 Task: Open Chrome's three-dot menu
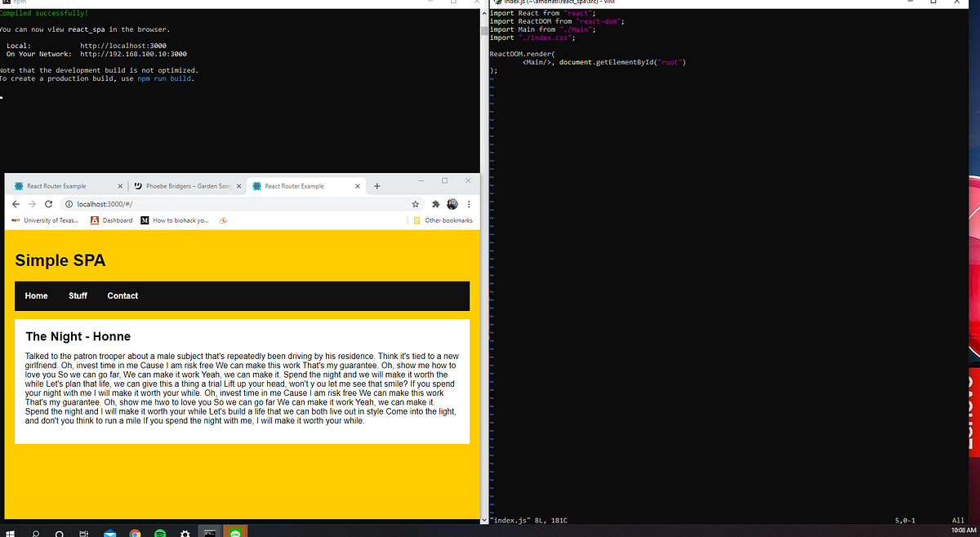point(468,204)
